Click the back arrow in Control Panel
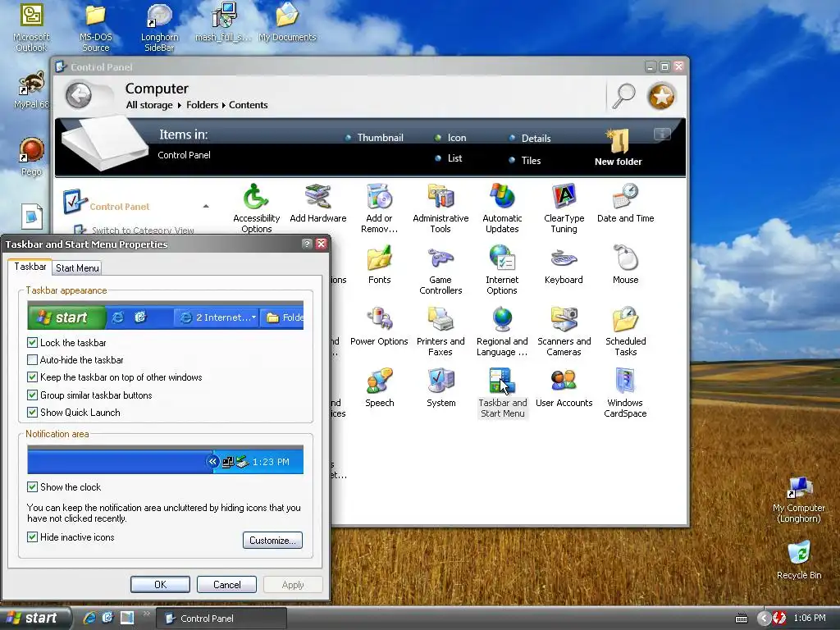The width and height of the screenshot is (840, 630). (79, 96)
